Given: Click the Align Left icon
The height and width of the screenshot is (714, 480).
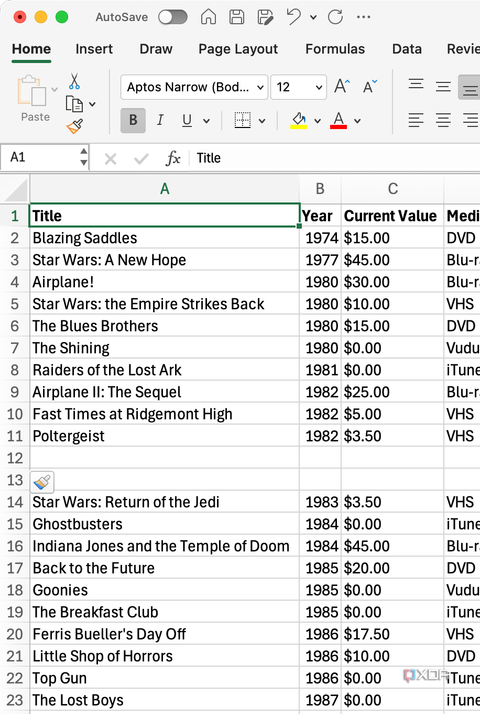Looking at the screenshot, I should tap(416, 120).
